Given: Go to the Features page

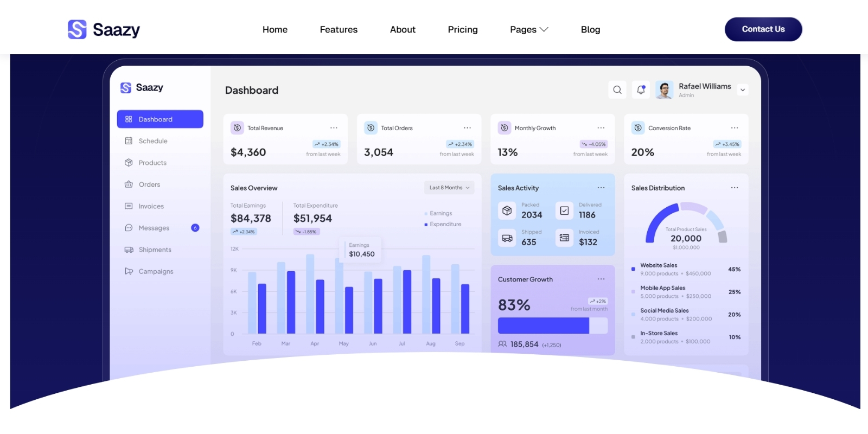Looking at the screenshot, I should pyautogui.click(x=339, y=29).
